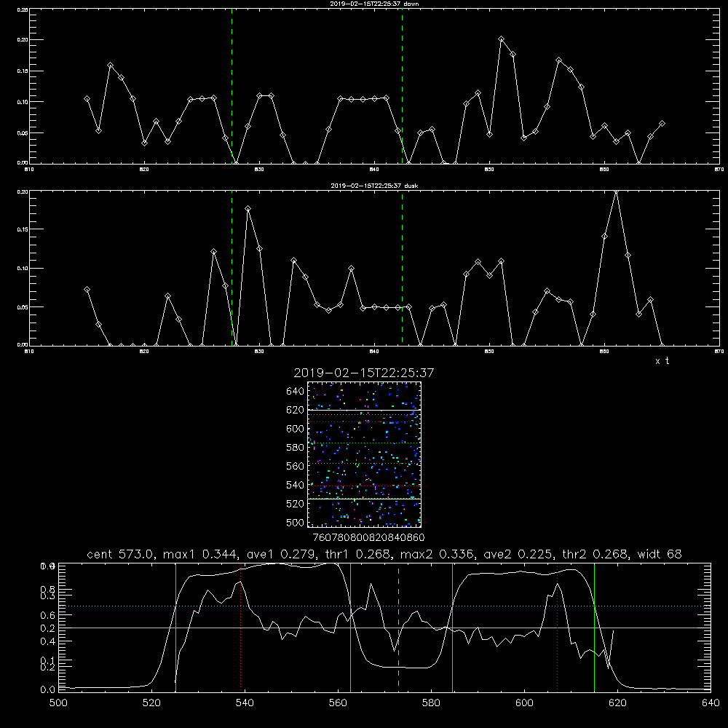Click the 560 tick label on bottom plot x-axis
The image size is (728, 728).
click(338, 703)
